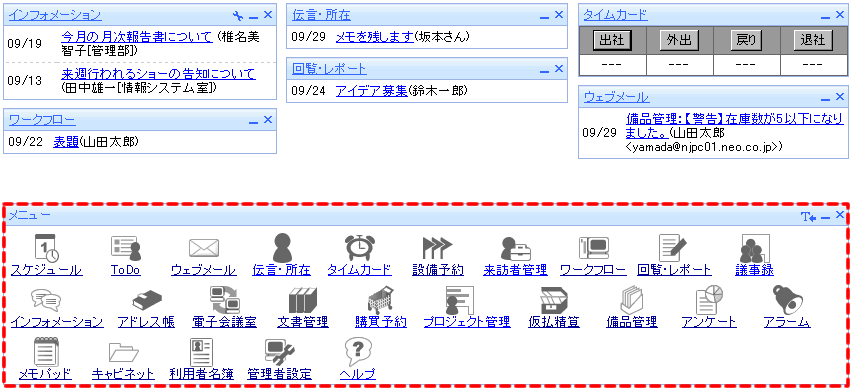Click the 出社 time card button
Image resolution: width=853 pixels, height=388 pixels.
click(611, 40)
